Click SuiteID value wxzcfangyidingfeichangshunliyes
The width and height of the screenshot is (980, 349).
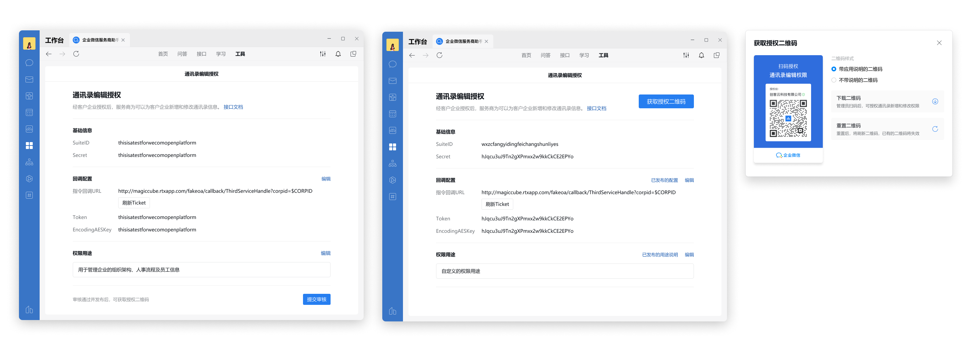(x=520, y=144)
